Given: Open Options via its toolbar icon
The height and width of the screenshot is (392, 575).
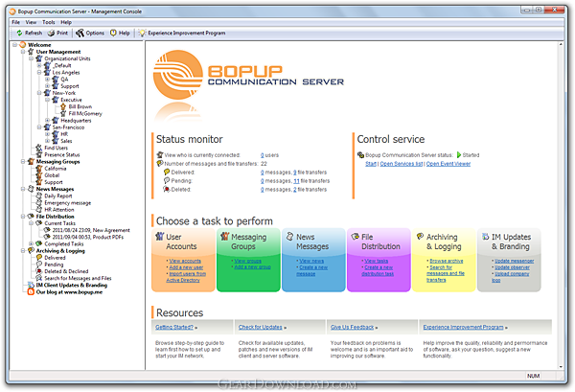Looking at the screenshot, I should [x=80, y=33].
